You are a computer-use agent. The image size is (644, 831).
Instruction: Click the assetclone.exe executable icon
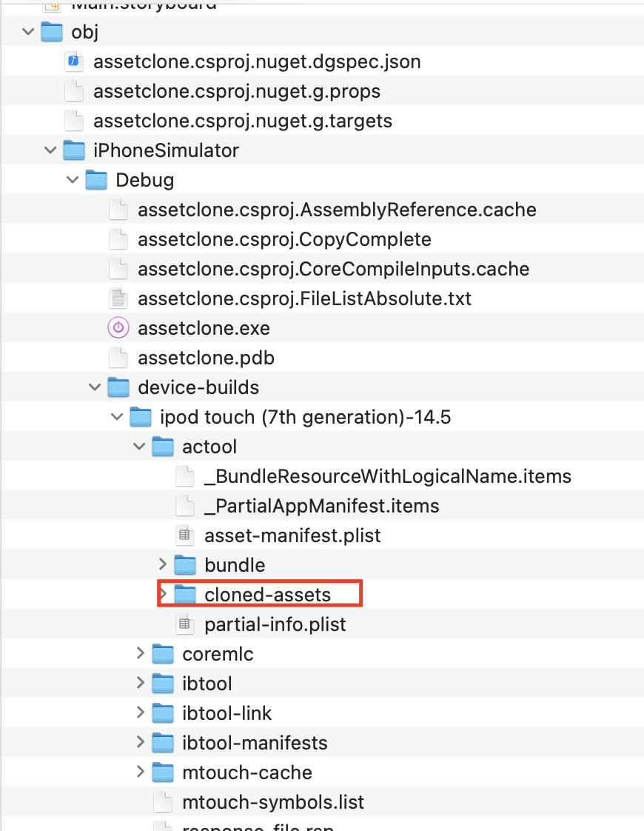(118, 327)
